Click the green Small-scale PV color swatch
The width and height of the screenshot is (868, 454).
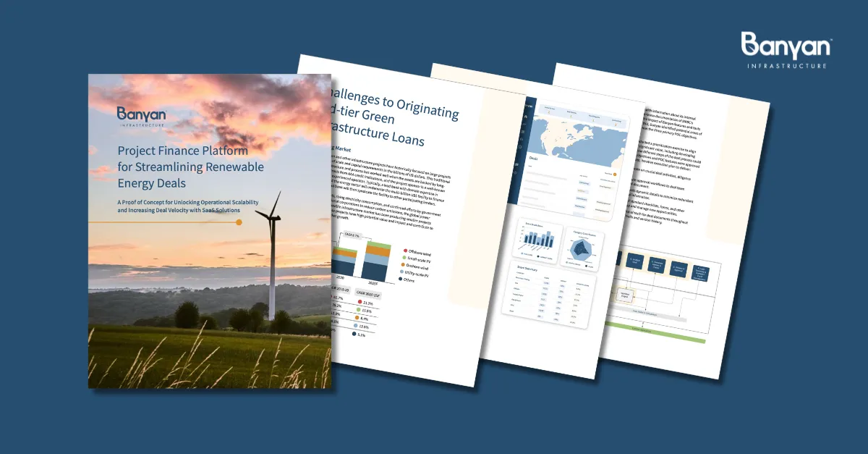click(x=404, y=257)
